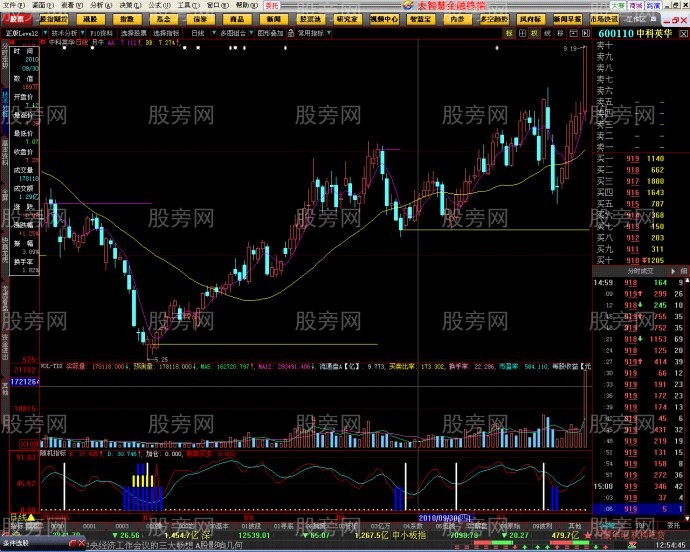Click the 随机指标 indicator label
Viewport: 690px width, 552px height.
pyautogui.click(x=53, y=453)
